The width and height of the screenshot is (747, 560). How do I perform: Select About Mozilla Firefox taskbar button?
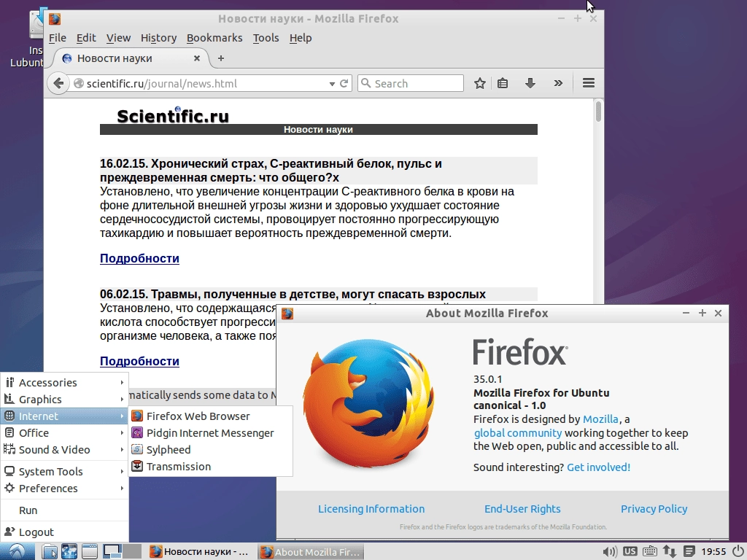coord(311,552)
